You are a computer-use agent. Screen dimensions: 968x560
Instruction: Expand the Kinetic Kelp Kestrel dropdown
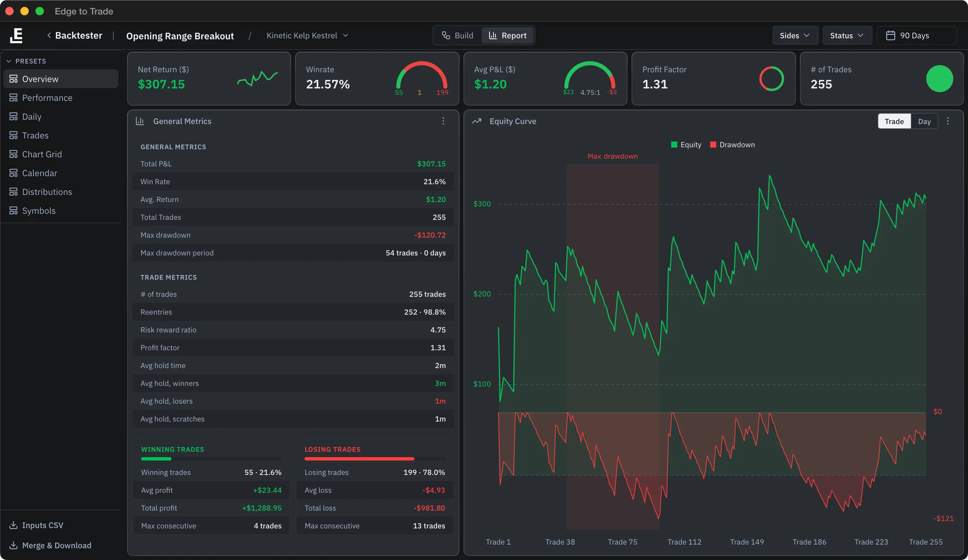click(307, 35)
